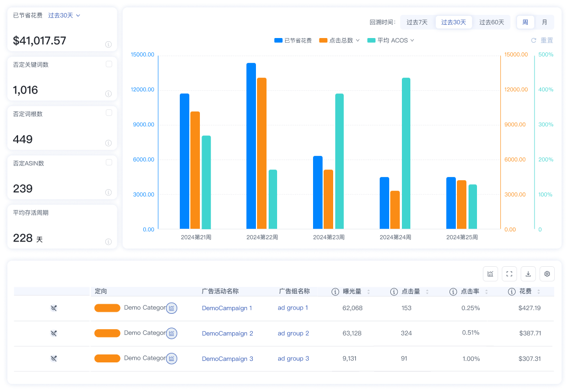This screenshot has height=392, width=569.
Task: Expand the 平均 ACOS legend dropdown
Action: (412, 40)
